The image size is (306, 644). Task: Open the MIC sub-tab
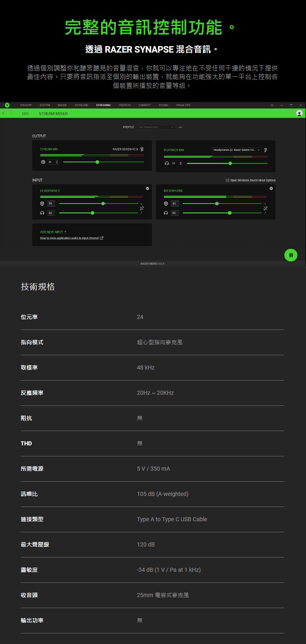pos(26,114)
